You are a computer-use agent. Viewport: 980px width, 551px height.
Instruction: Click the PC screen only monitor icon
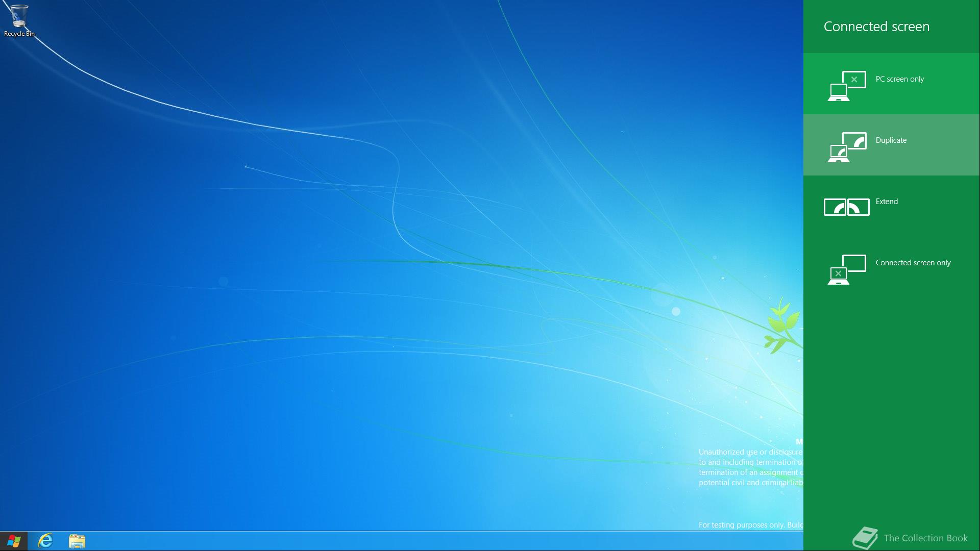click(846, 86)
